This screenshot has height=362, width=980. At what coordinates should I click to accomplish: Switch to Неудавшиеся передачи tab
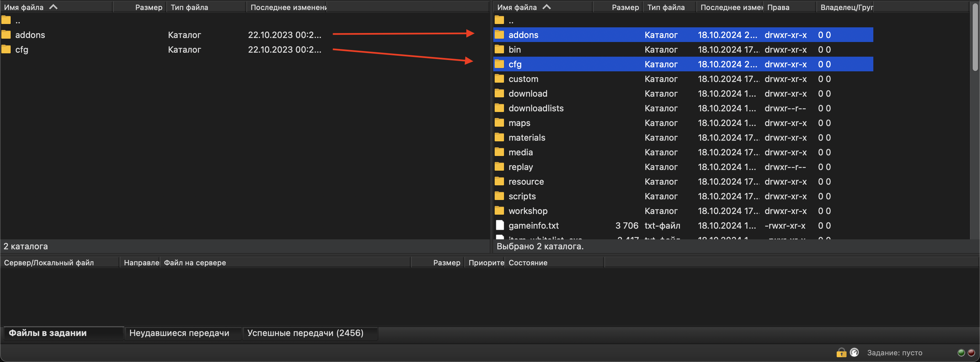click(x=179, y=333)
